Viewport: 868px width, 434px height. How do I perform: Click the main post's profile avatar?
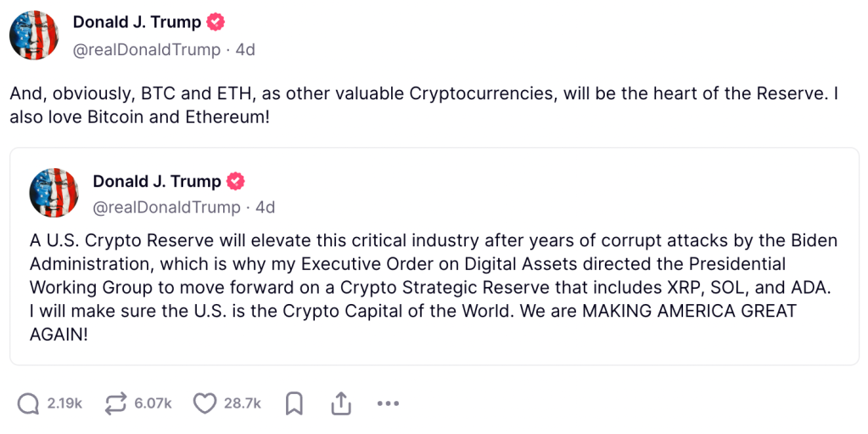pos(34,36)
